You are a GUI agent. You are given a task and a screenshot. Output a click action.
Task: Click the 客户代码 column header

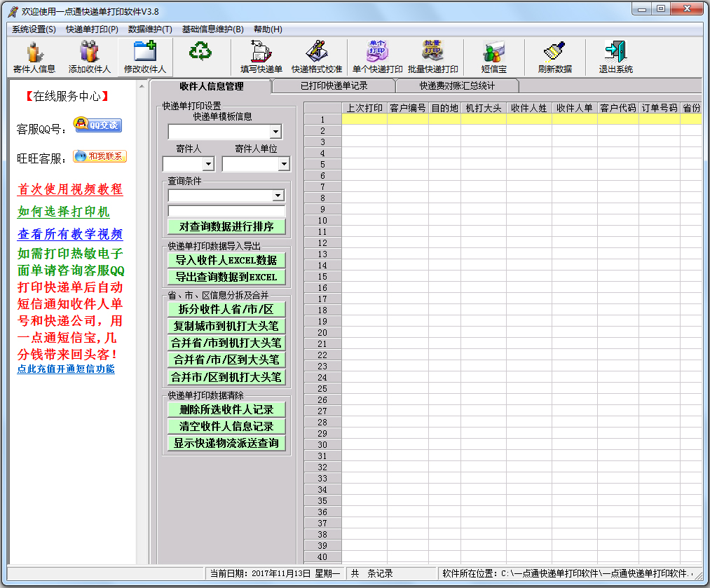[618, 108]
